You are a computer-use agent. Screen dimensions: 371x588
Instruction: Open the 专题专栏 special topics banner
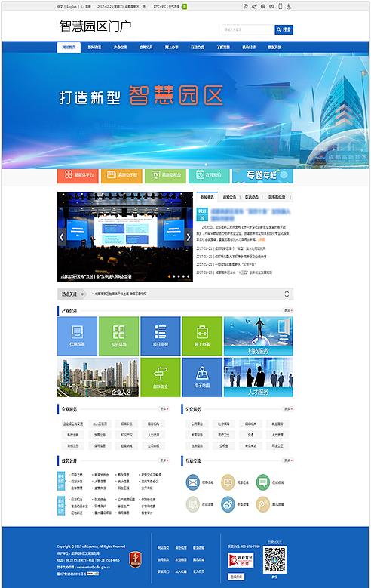click(x=262, y=175)
